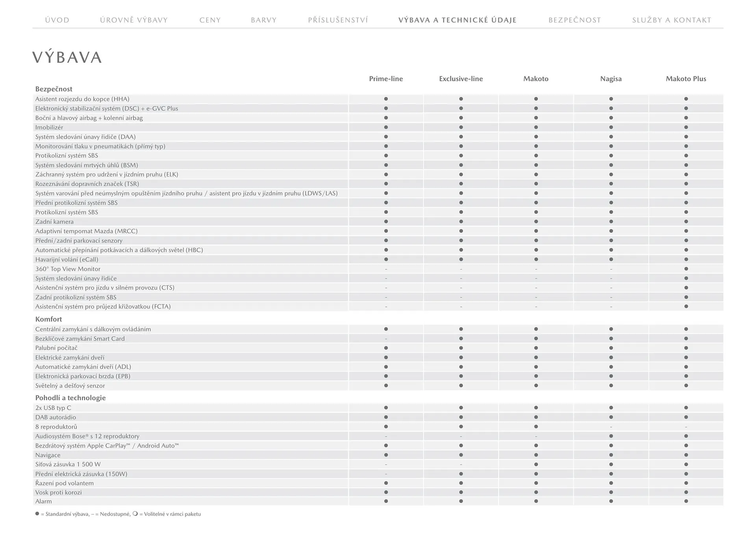
Task: Open the BARVY tab
Action: coord(264,20)
